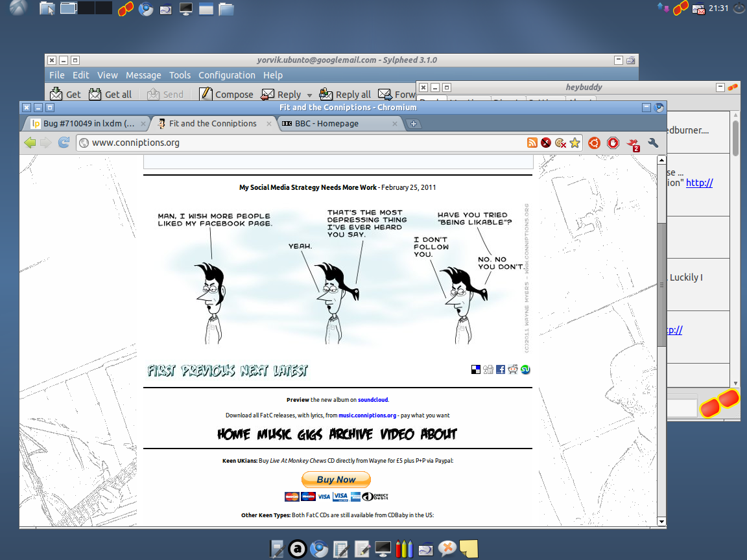Viewport: 747px width, 560px height.
Task: Click Get all in Sylpheed toolbar
Action: click(110, 94)
